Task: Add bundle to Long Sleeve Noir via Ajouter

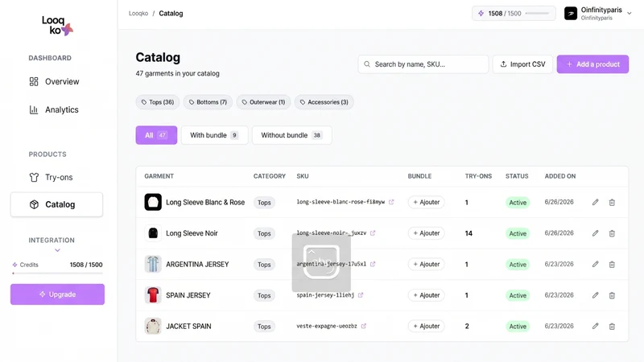Action: tap(427, 233)
